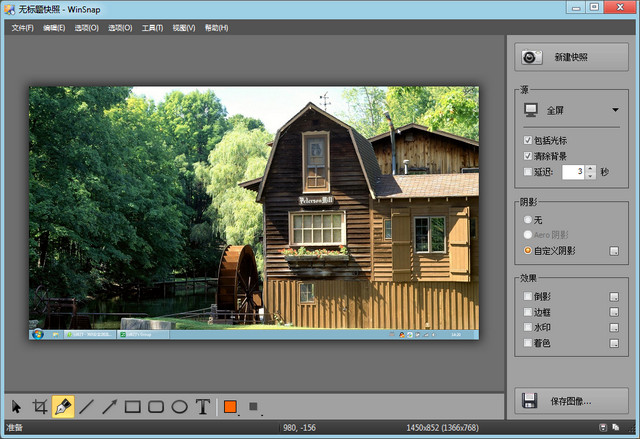640x439 pixels.
Task: Open the 文件(F) menu
Action: point(22,28)
